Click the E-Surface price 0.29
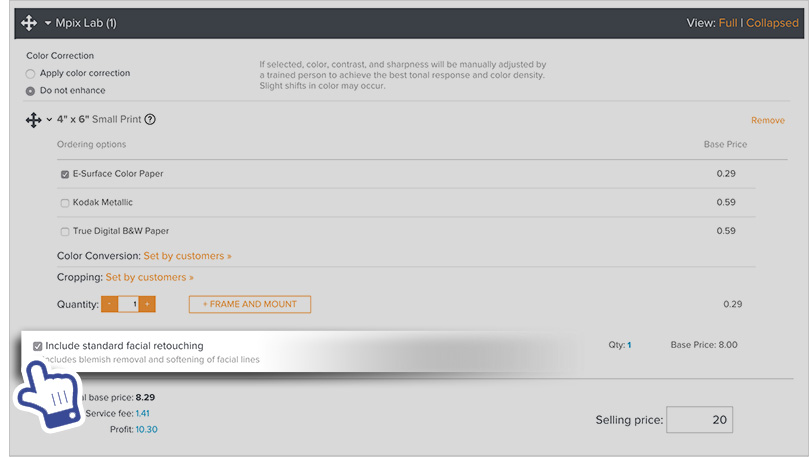Viewport: 809px width, 457px height. pyautogui.click(x=726, y=173)
